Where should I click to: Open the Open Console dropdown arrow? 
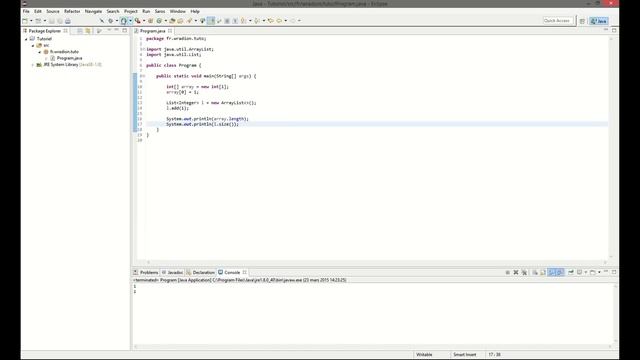[x=599, y=272]
